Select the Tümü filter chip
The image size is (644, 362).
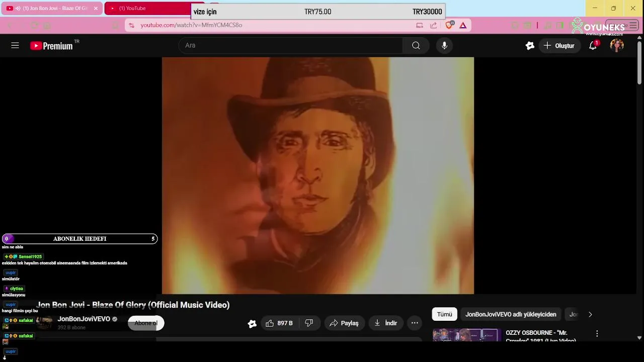point(444,314)
